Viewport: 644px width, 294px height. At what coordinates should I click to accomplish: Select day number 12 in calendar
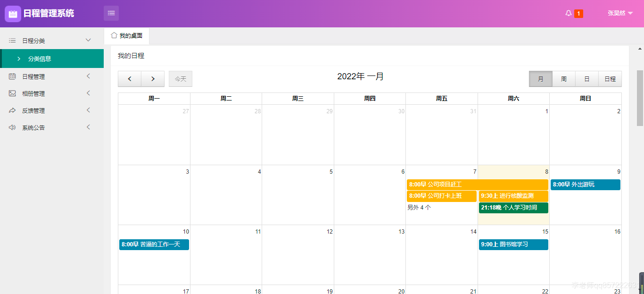tap(330, 232)
